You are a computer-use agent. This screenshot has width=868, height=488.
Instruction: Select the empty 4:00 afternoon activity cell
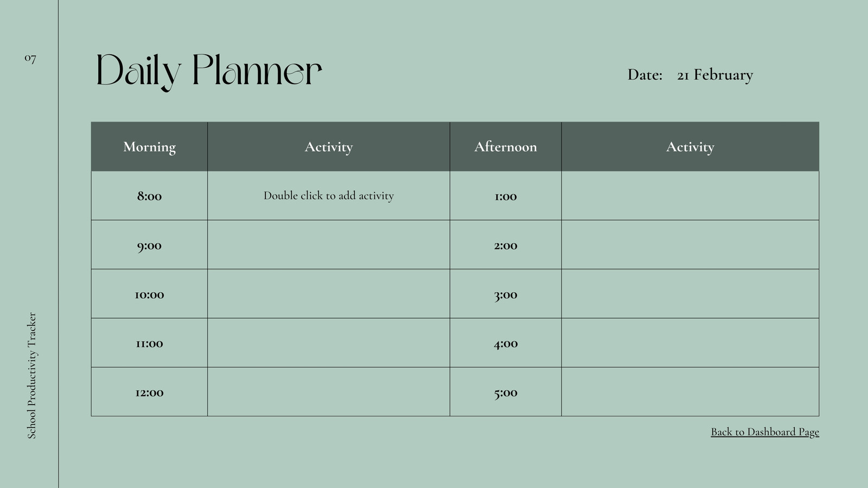click(690, 343)
